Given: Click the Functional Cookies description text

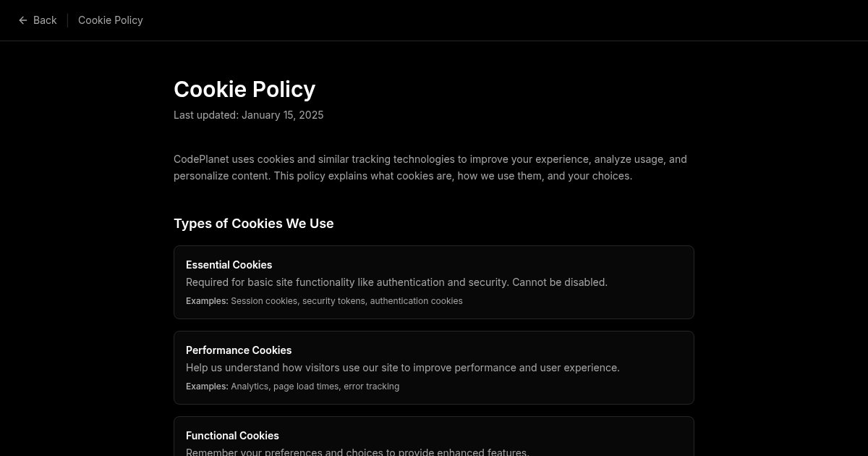Looking at the screenshot, I should pyautogui.click(x=357, y=452).
